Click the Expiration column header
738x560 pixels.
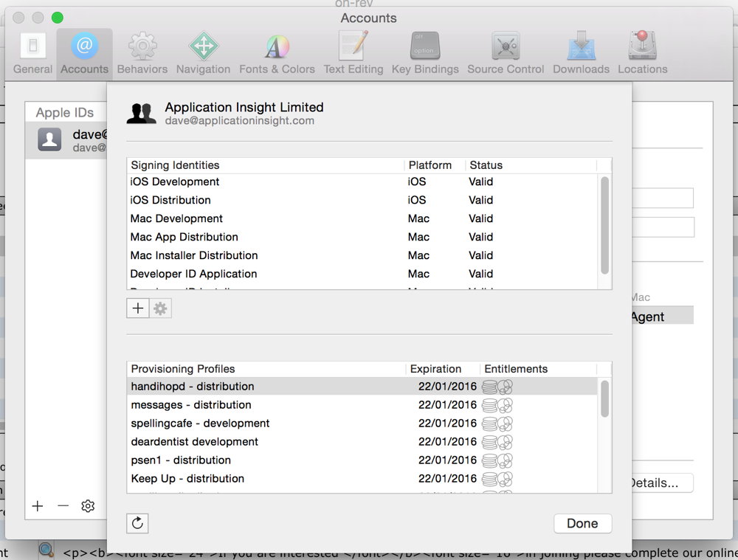click(435, 369)
